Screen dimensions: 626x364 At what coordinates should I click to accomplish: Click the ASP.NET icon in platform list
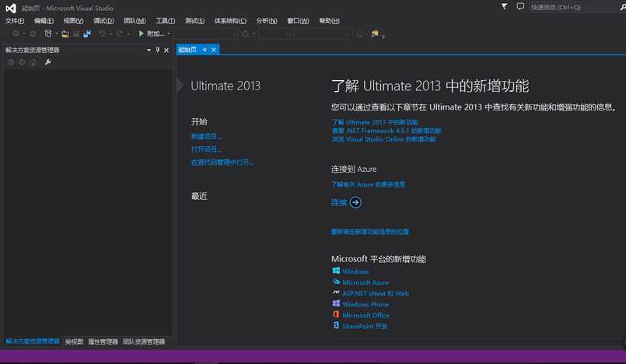click(336, 292)
